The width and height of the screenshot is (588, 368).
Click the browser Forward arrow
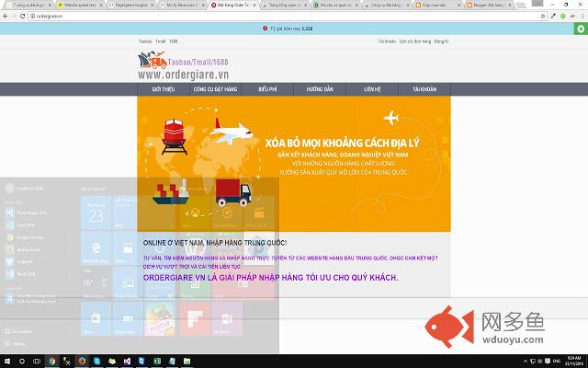pyautogui.click(x=14, y=17)
